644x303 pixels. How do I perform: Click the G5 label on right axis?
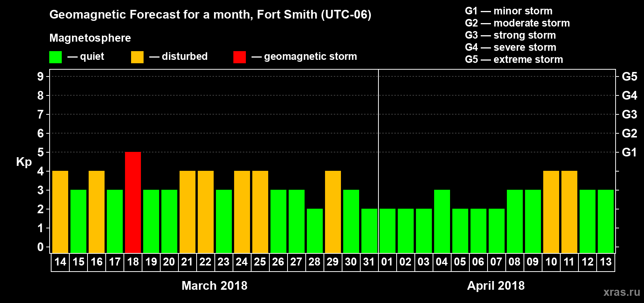point(629,77)
